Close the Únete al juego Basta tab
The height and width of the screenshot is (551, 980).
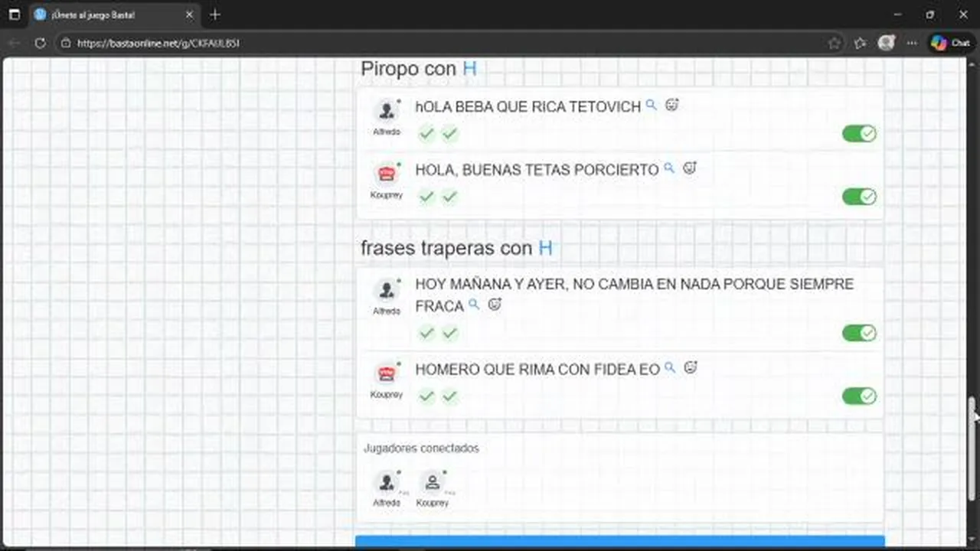[x=189, y=15]
